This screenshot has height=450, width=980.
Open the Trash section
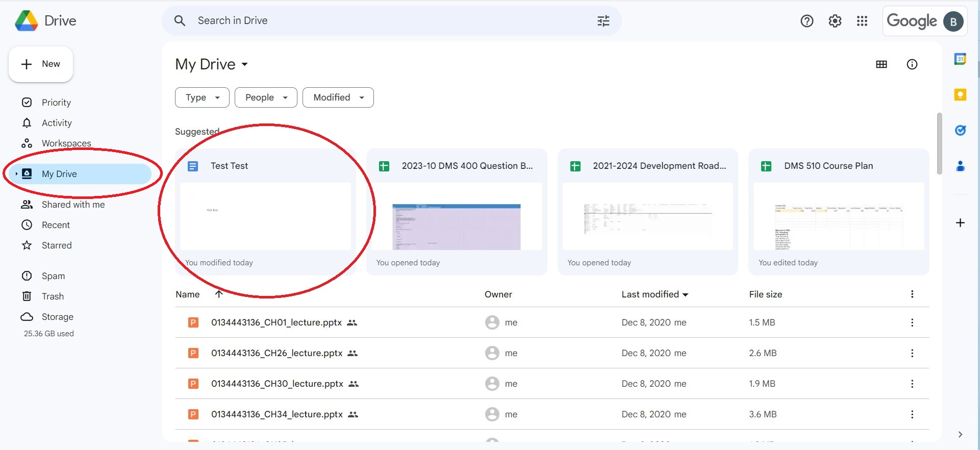coord(53,296)
